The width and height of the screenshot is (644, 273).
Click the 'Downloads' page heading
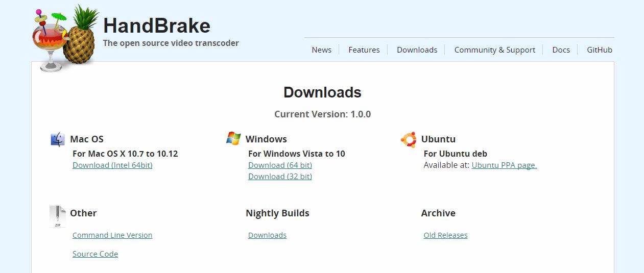click(322, 92)
